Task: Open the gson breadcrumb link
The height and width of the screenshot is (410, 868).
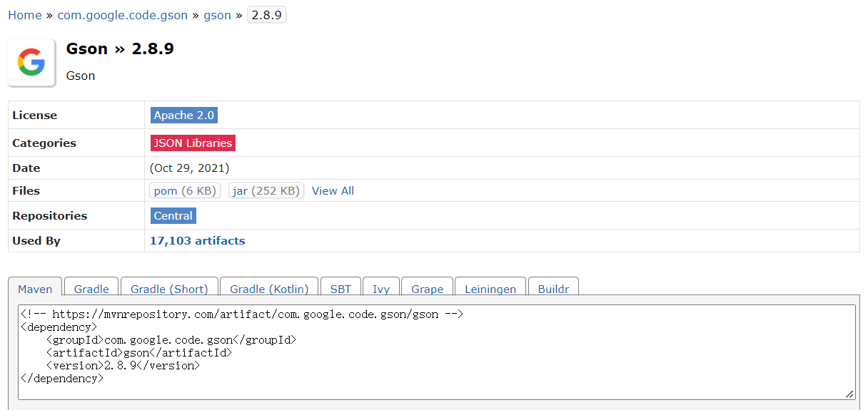Action: pos(218,15)
